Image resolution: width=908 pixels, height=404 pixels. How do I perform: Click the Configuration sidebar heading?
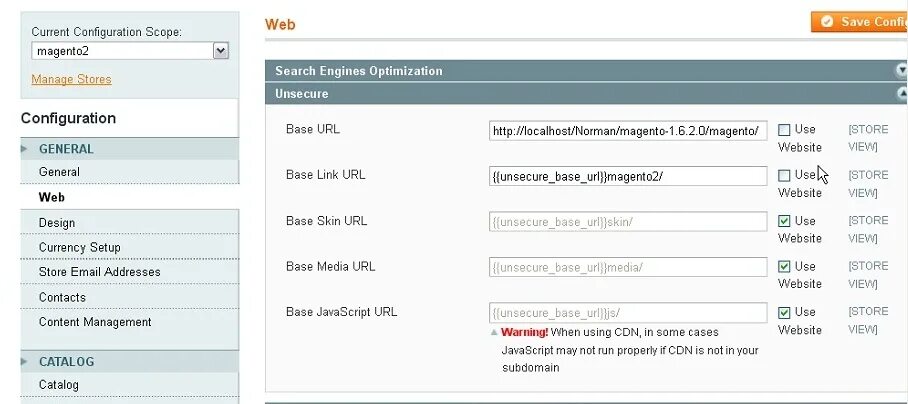[68, 118]
